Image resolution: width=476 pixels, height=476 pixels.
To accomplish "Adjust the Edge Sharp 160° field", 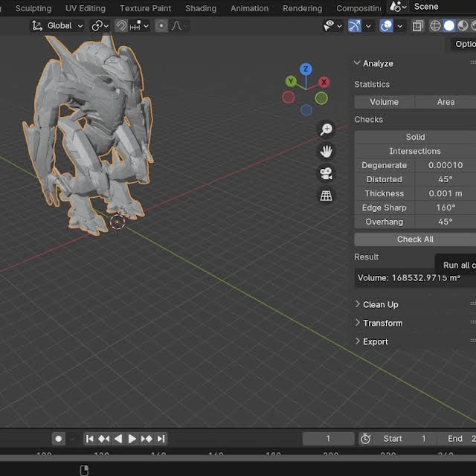I will pos(446,208).
